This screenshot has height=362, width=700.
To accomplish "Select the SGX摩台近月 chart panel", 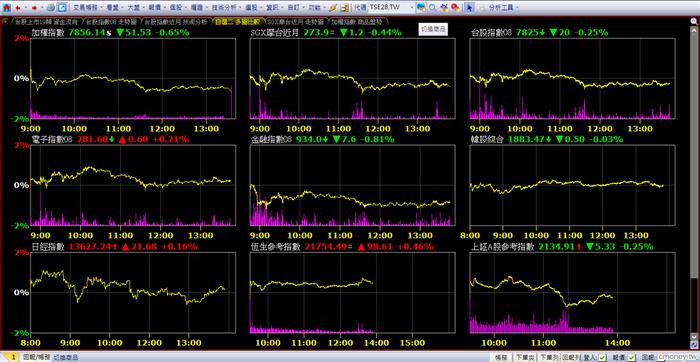I will point(352,79).
